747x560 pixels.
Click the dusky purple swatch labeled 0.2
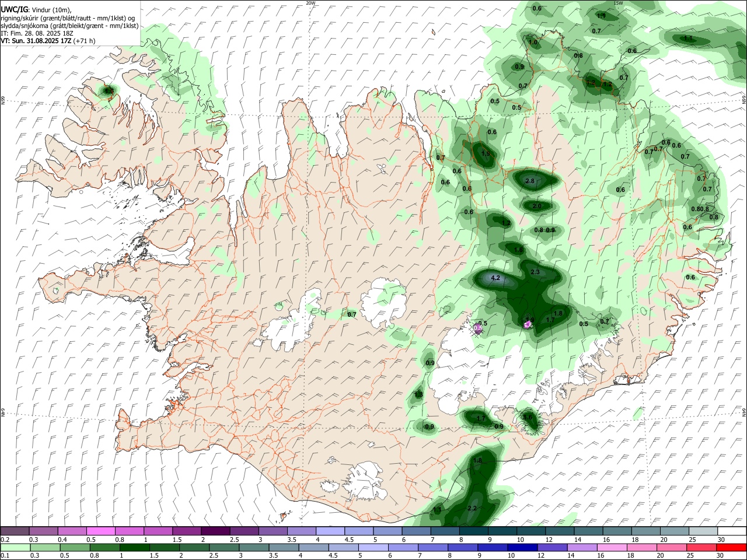click(x=15, y=531)
